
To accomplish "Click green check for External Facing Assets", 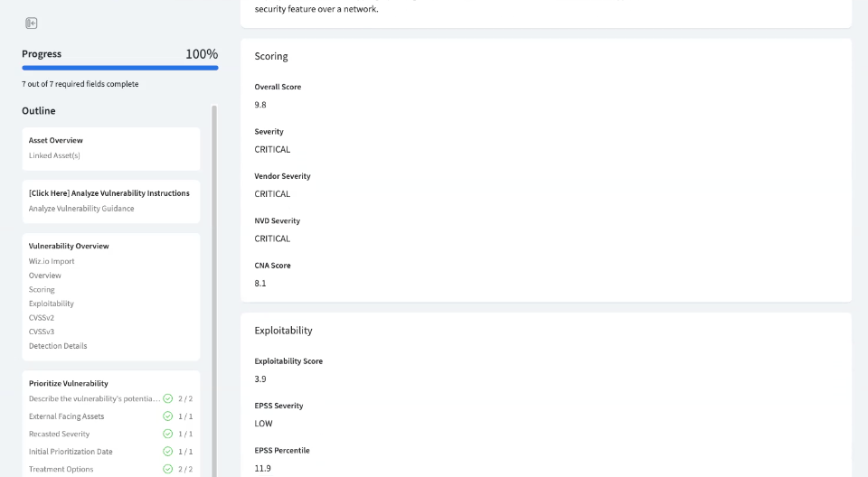I will pos(168,416).
